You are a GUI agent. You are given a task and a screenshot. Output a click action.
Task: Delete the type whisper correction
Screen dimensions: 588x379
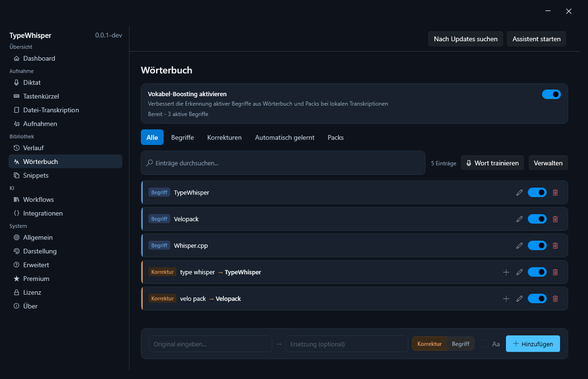(x=555, y=272)
